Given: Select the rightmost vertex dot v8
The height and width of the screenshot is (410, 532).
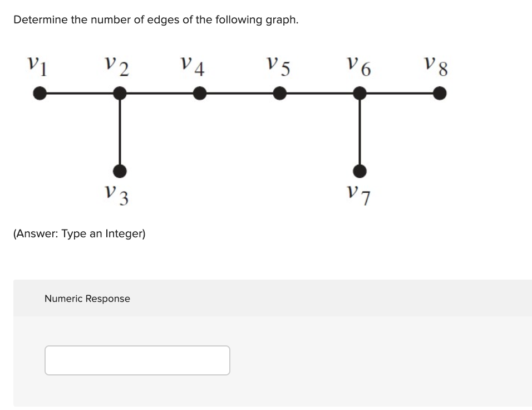Looking at the screenshot, I should pos(439,93).
